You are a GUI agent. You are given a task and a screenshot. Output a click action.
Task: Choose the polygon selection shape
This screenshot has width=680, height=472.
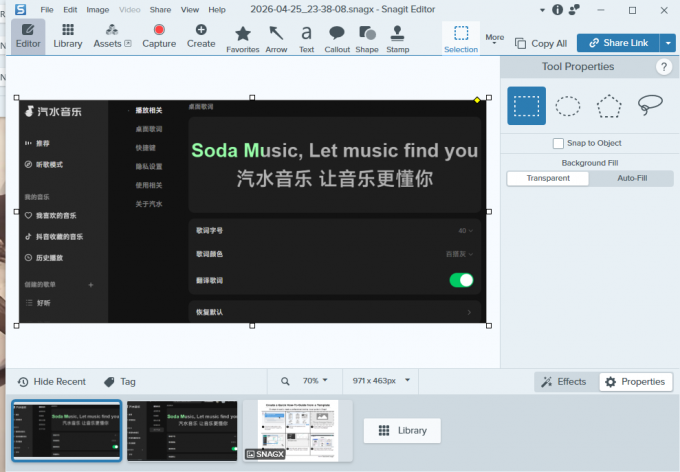[609, 106]
